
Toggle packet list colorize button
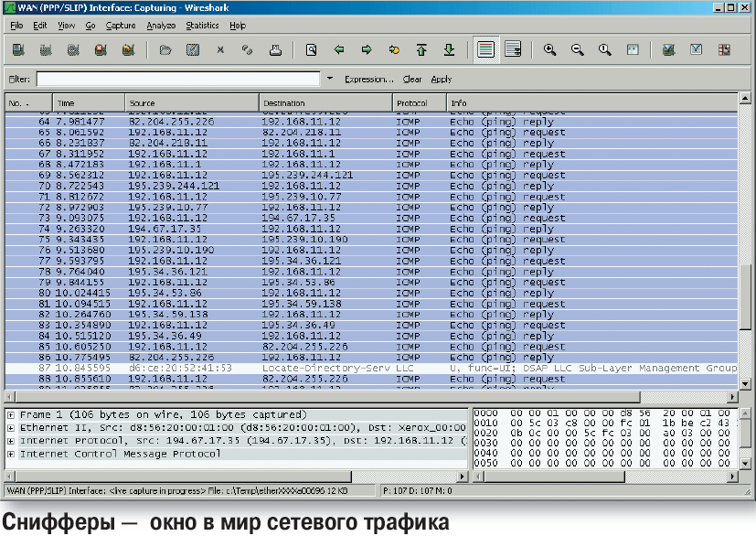pos(485,49)
